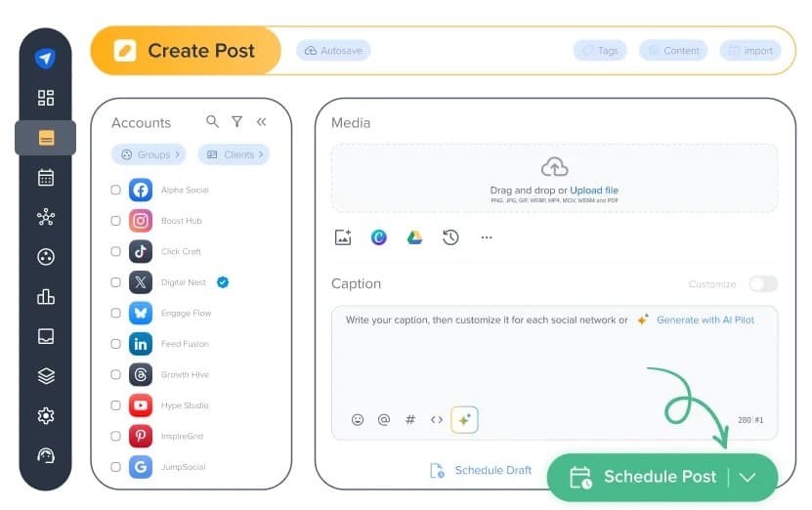This screenshot has width=812, height=510.
Task: Check the Feed Fusion LinkedIn account
Action: coord(115,344)
